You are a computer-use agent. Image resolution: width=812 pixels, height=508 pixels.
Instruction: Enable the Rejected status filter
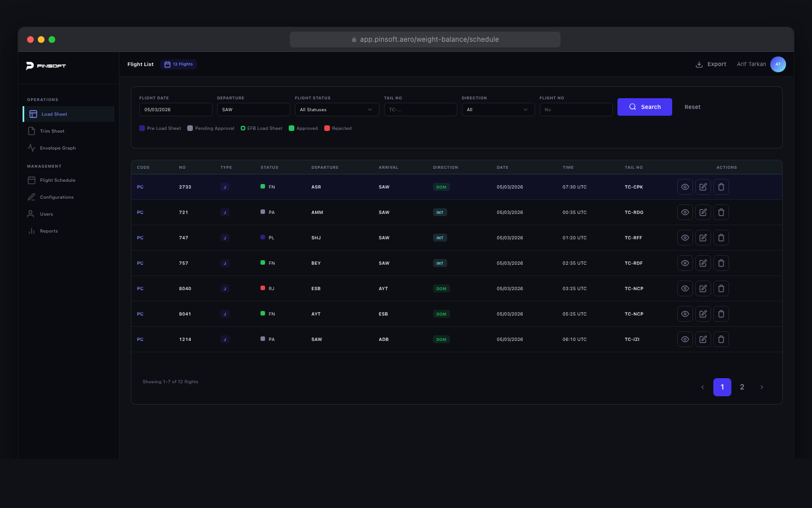[x=338, y=128]
